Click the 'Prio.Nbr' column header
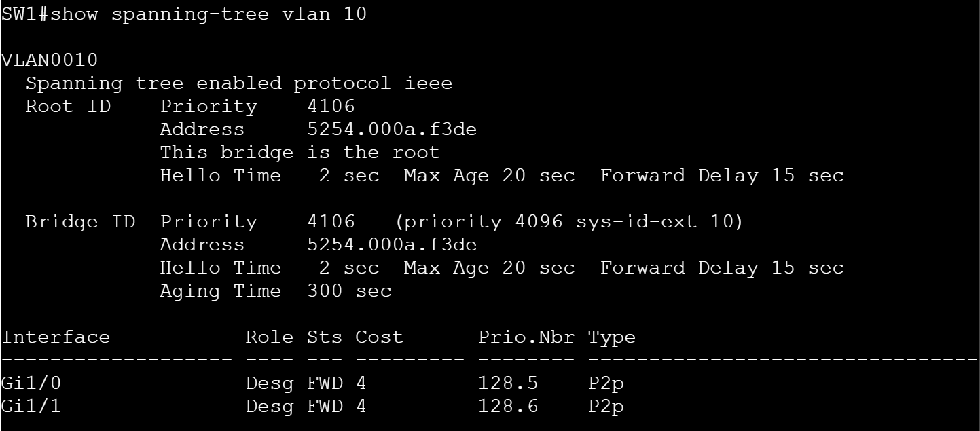Image resolution: width=980 pixels, height=431 pixels. click(x=526, y=337)
